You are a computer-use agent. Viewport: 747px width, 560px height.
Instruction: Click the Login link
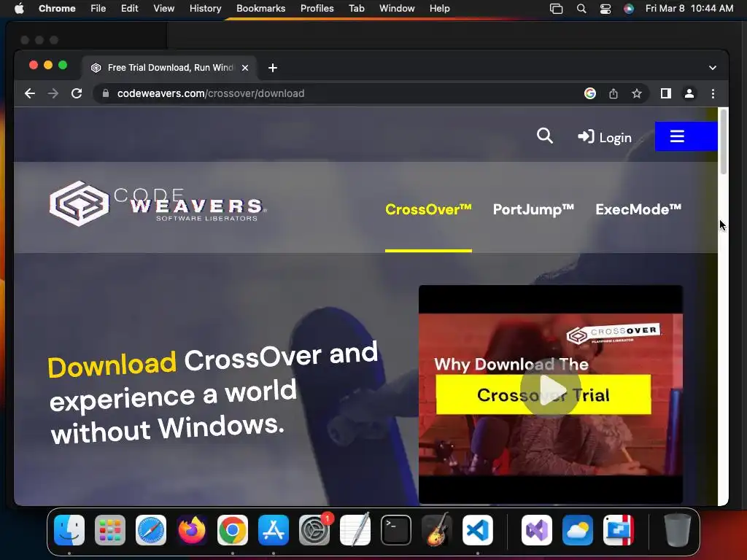[605, 137]
